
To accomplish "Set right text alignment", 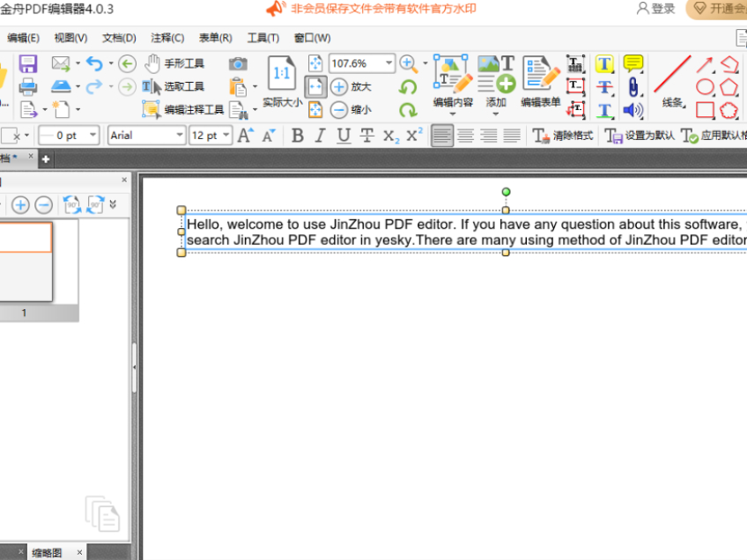I will (489, 136).
